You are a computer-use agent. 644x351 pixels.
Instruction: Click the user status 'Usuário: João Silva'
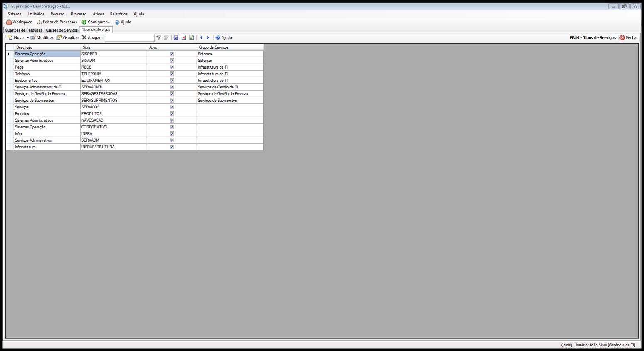tap(605, 345)
